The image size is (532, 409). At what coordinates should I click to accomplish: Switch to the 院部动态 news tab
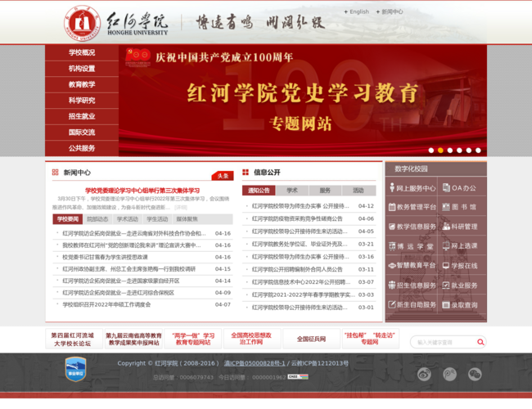(97, 219)
